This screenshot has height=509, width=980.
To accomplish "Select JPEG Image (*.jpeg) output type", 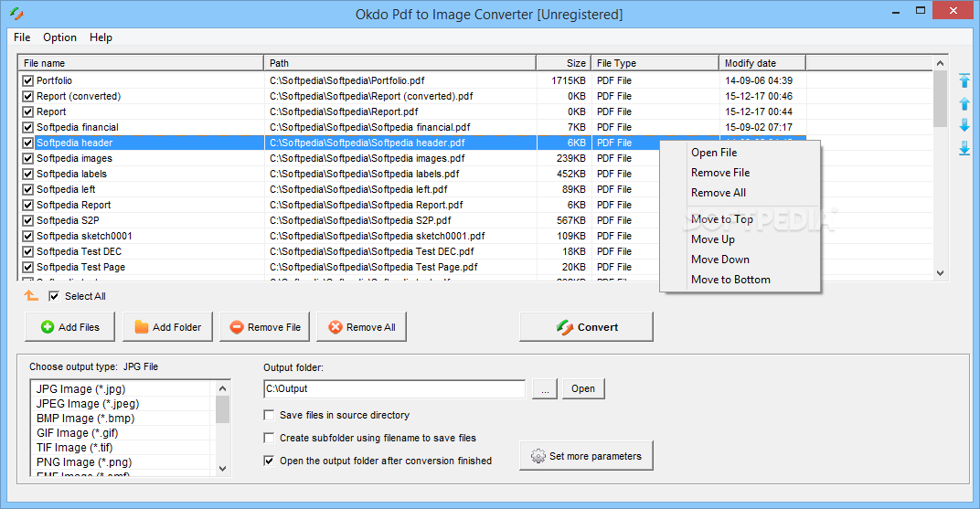I will pos(123,403).
